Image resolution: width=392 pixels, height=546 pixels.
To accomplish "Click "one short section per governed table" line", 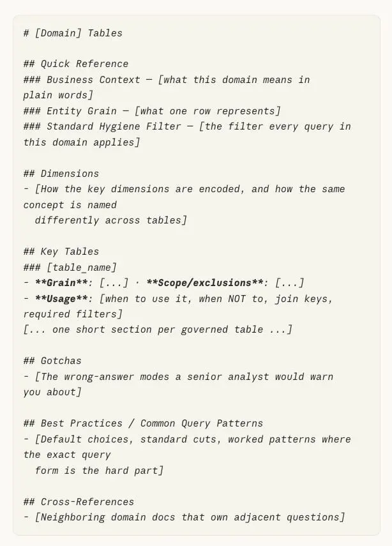I will [x=158, y=330].
